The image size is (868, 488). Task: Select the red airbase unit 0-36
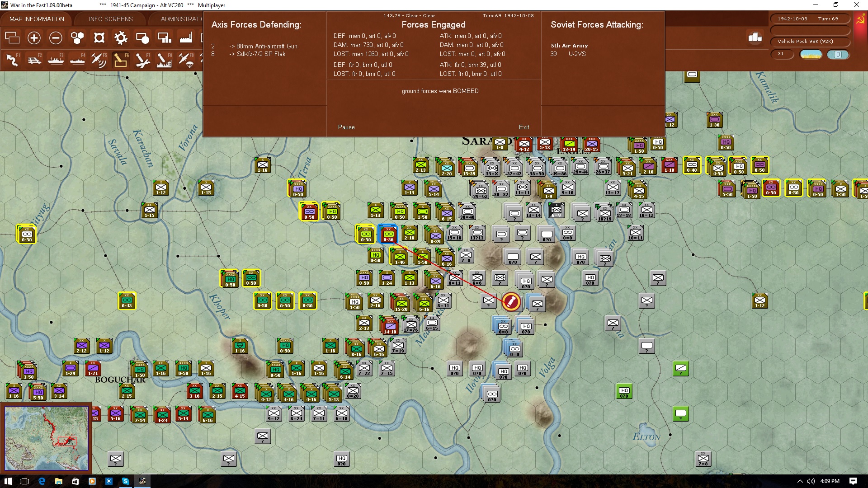[x=388, y=234]
